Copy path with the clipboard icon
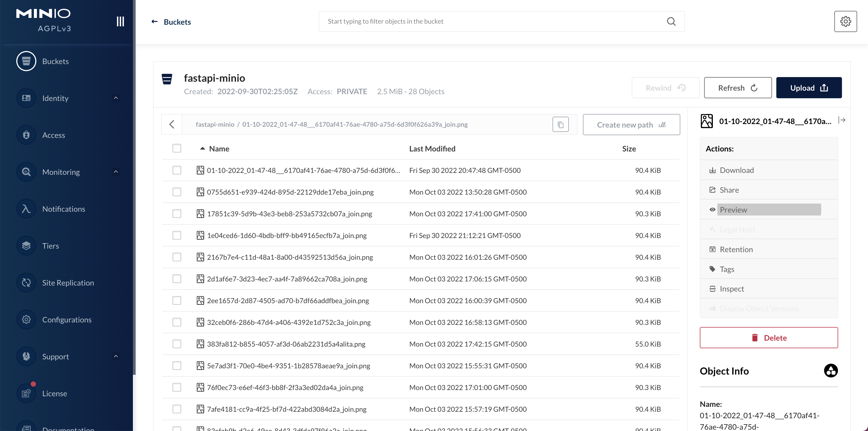Image resolution: width=868 pixels, height=431 pixels. pos(560,125)
